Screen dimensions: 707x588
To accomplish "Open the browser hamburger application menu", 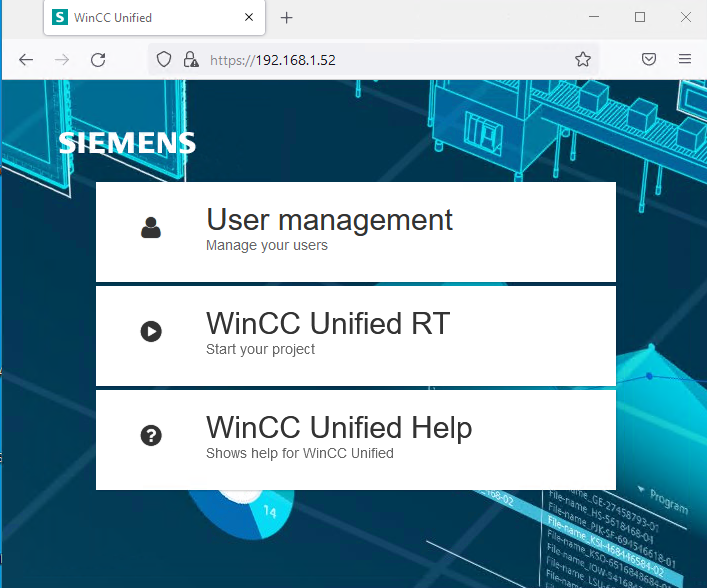I will click(x=685, y=60).
